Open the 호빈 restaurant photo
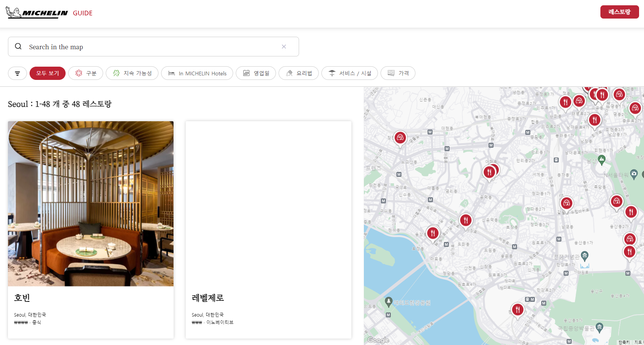Image resolution: width=644 pixels, height=345 pixels. 91,204
